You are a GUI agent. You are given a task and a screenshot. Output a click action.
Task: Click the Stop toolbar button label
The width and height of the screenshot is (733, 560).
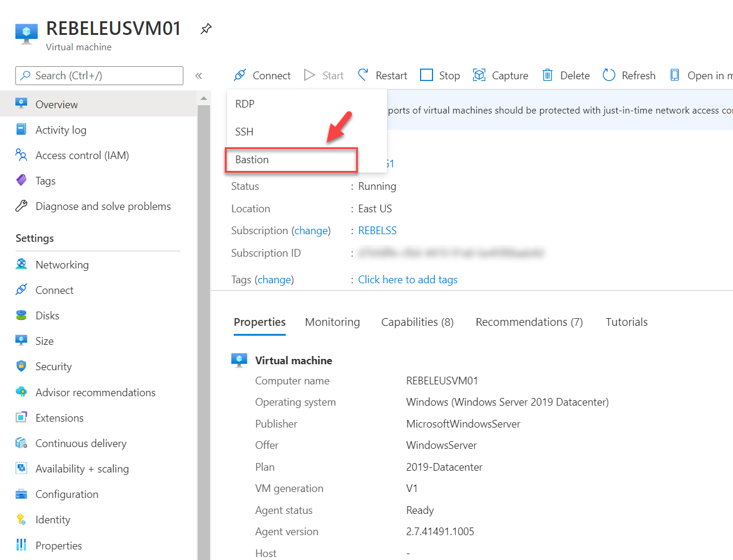[450, 76]
